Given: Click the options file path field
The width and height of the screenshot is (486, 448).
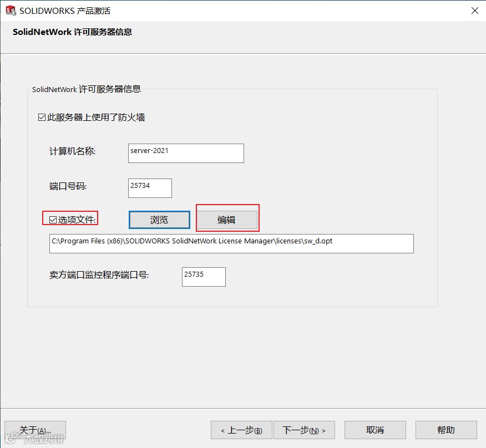Looking at the screenshot, I should pos(231,243).
